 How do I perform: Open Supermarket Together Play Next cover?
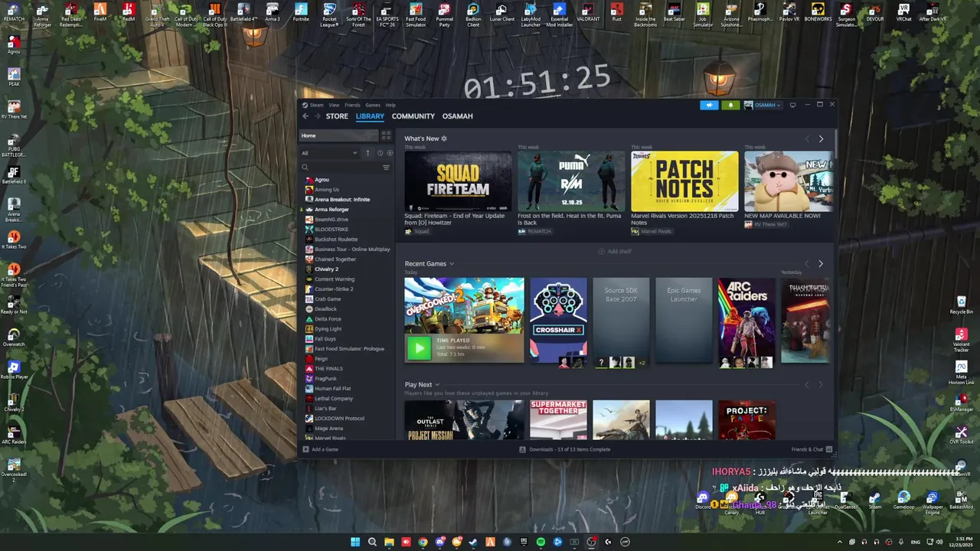(x=558, y=419)
